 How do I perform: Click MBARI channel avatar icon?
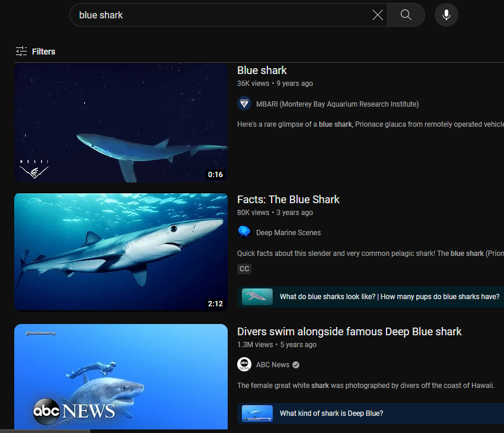(244, 104)
